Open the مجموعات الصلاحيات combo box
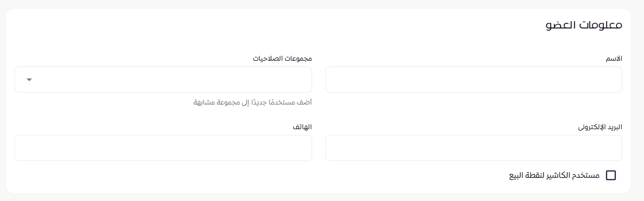This screenshot has height=201, width=644. 163,80
